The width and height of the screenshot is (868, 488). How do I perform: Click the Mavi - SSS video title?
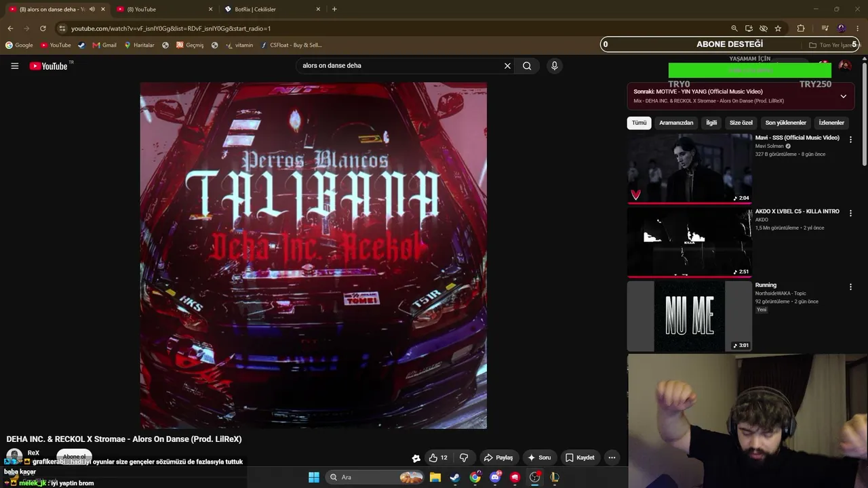(x=797, y=138)
